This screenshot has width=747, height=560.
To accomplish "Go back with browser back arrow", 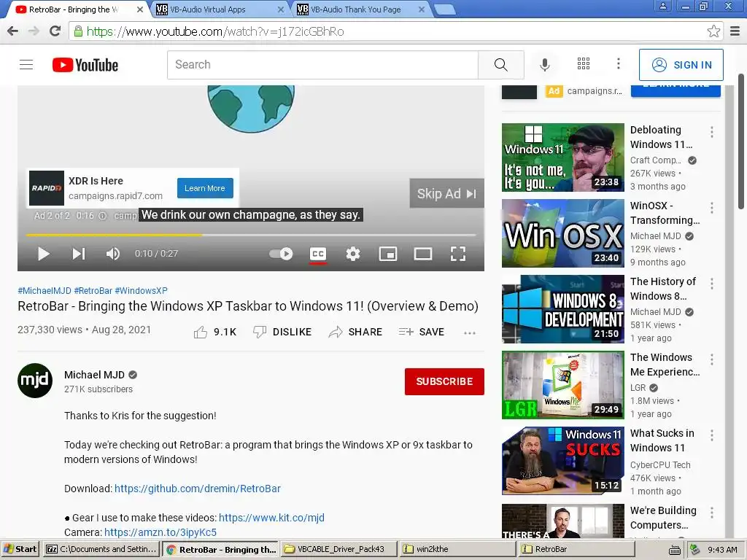I will coord(13,31).
